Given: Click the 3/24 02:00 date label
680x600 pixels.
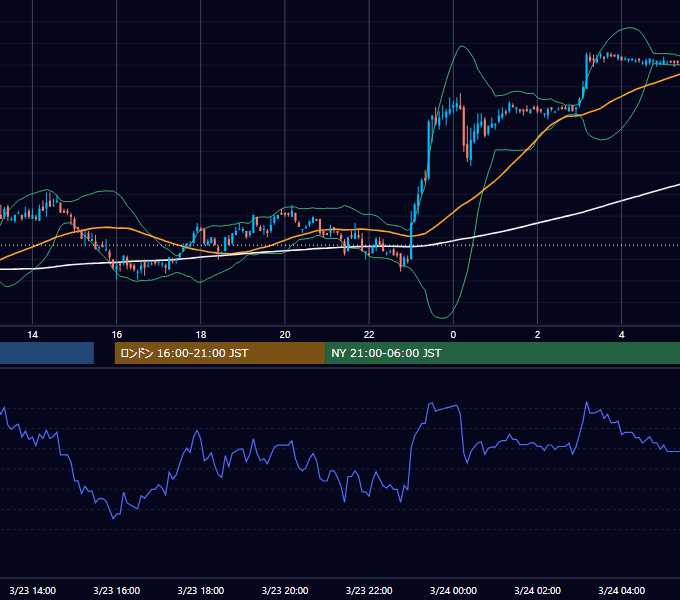Looking at the screenshot, I should click(x=537, y=590).
